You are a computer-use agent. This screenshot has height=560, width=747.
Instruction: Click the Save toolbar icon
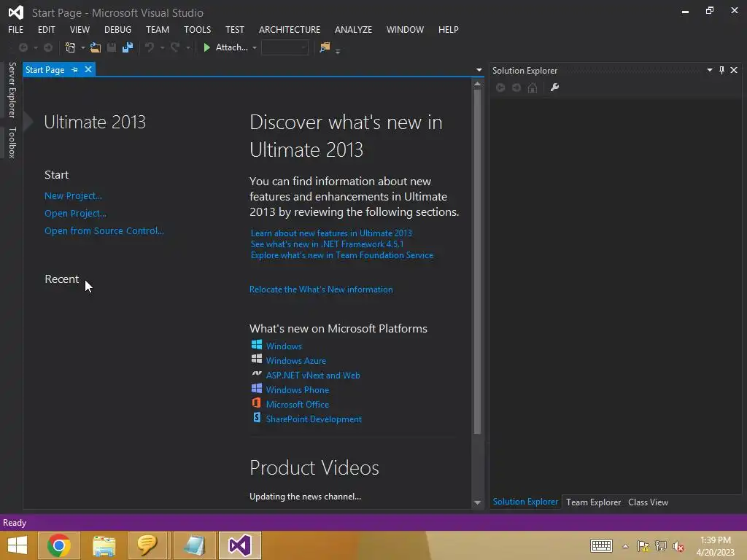(112, 47)
